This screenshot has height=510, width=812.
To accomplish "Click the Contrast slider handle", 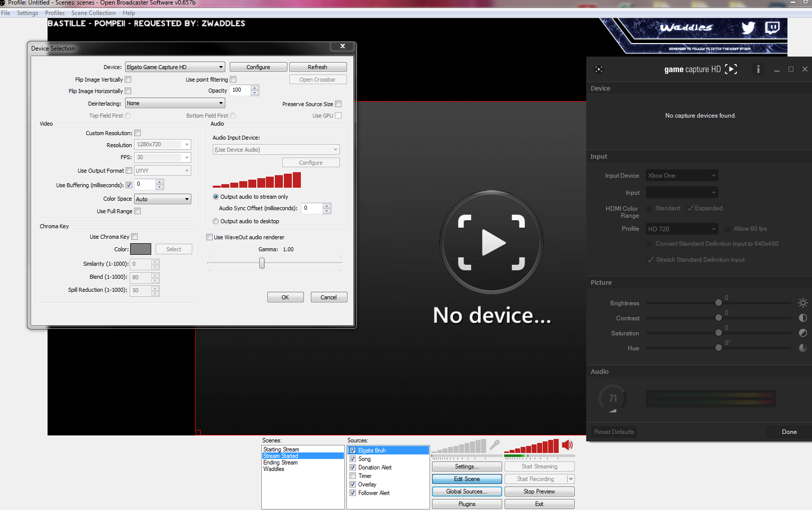I will pyautogui.click(x=718, y=318).
